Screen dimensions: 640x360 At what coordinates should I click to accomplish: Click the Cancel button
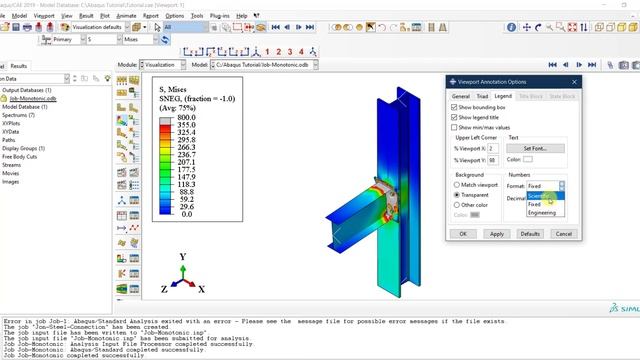click(564, 234)
